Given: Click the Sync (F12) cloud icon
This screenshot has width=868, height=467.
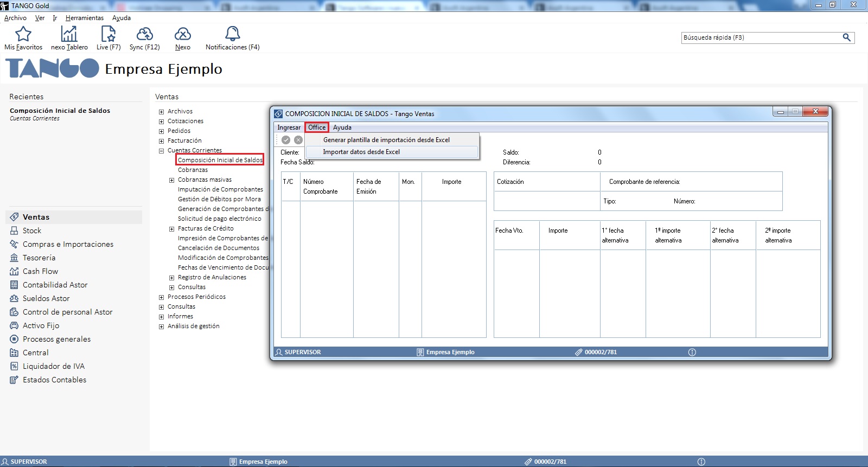Looking at the screenshot, I should 144,35.
